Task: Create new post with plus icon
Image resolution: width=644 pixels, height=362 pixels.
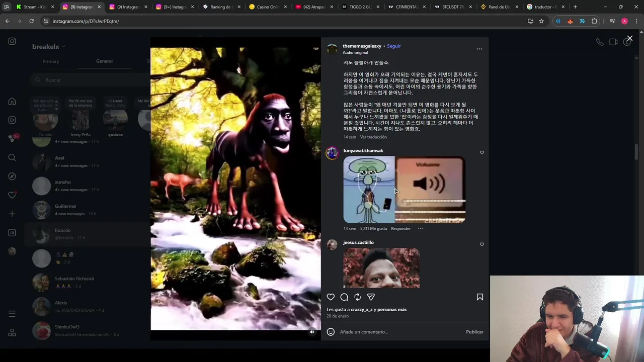Action: (x=12, y=214)
